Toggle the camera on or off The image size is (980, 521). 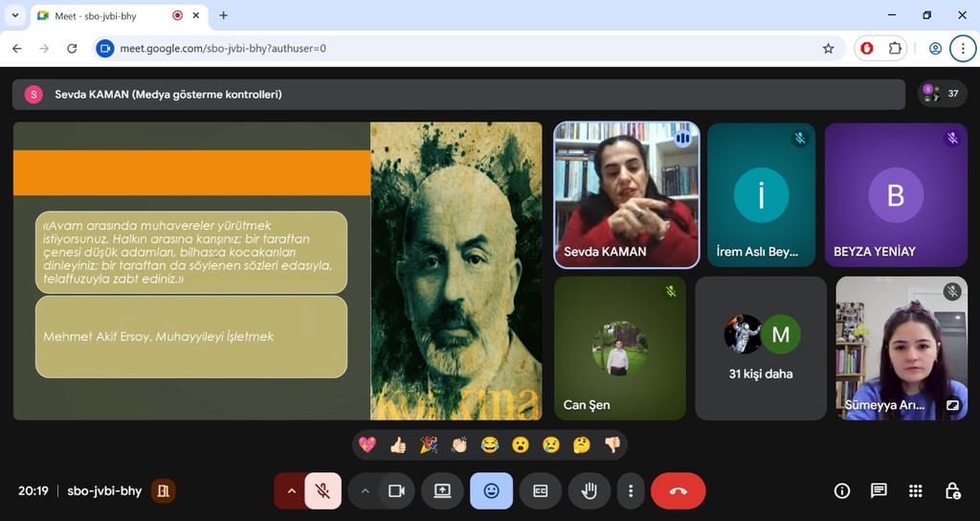click(395, 491)
